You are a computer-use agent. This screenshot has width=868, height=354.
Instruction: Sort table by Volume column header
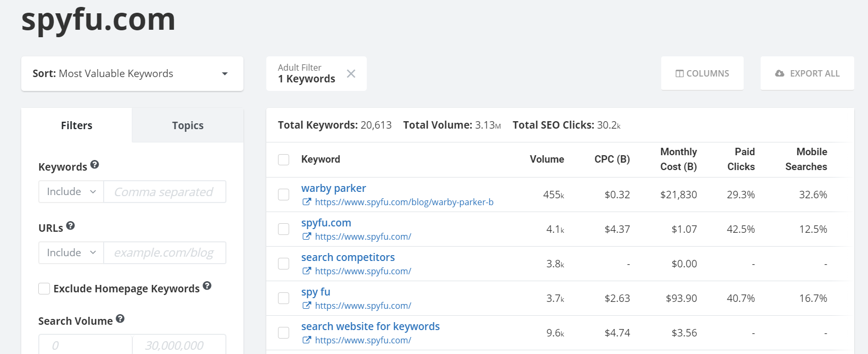click(x=547, y=159)
